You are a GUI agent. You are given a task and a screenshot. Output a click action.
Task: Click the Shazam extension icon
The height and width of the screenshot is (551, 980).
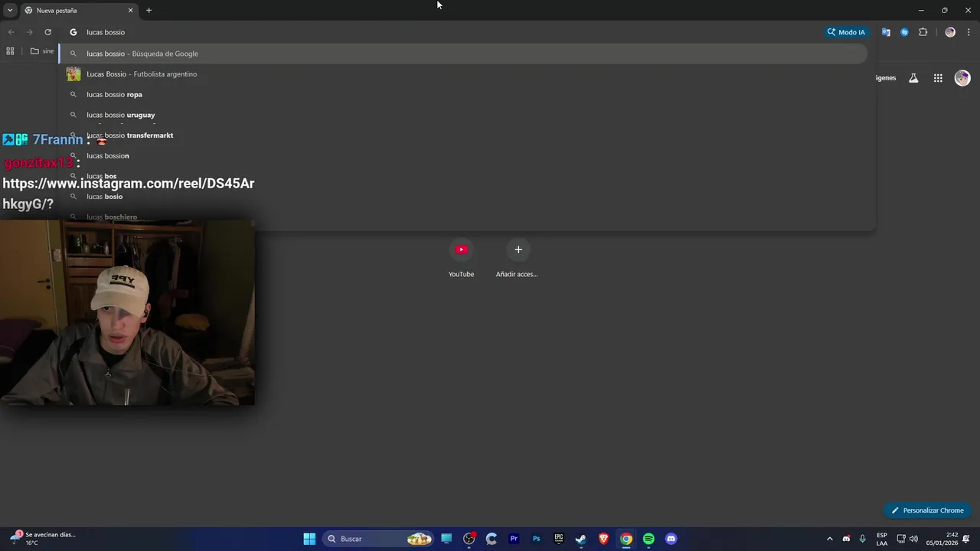point(904,32)
